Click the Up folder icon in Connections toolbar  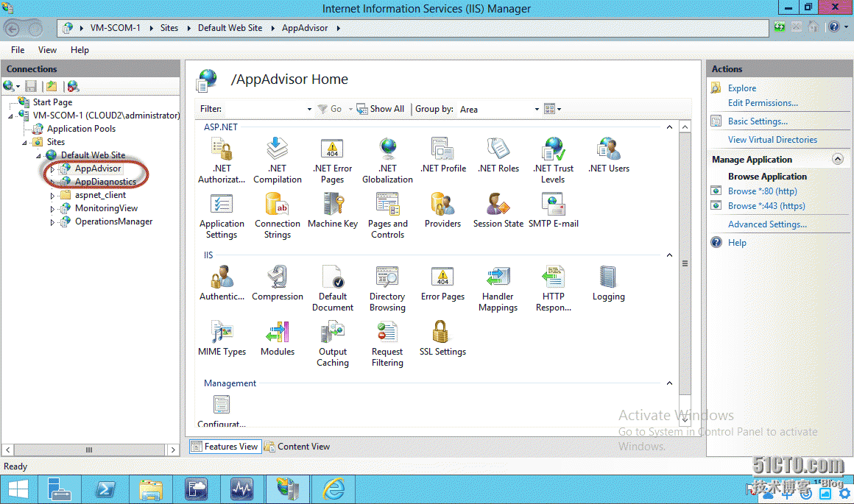(52, 86)
